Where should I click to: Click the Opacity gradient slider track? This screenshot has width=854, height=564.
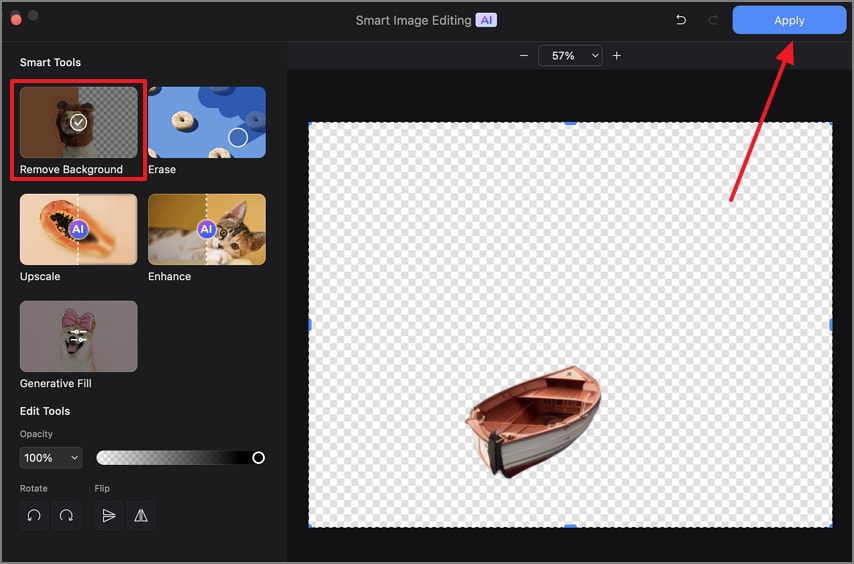pos(180,458)
